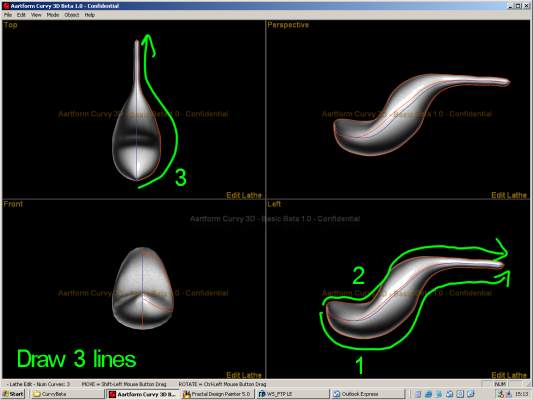This screenshot has width=533, height=400.
Task: Minimize the Aartform Curvy 3D window
Action: pos(511,6)
